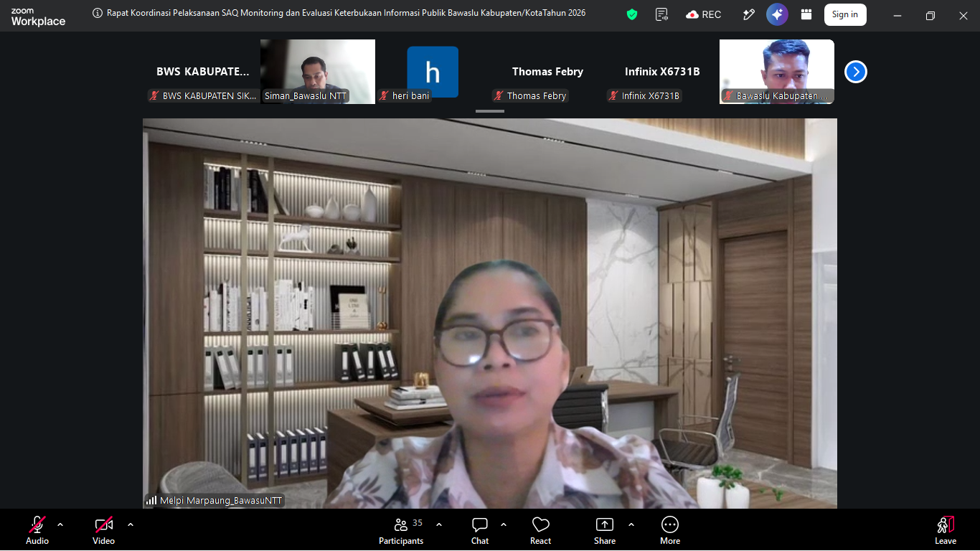980x551 pixels.
Task: Turn on camera with the Video button
Action: coord(104,530)
